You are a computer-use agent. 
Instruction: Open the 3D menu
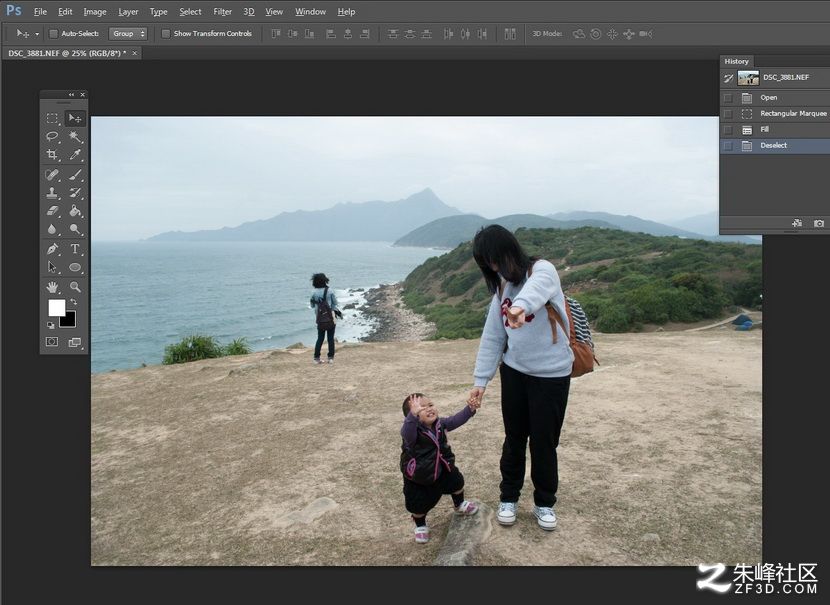(249, 12)
